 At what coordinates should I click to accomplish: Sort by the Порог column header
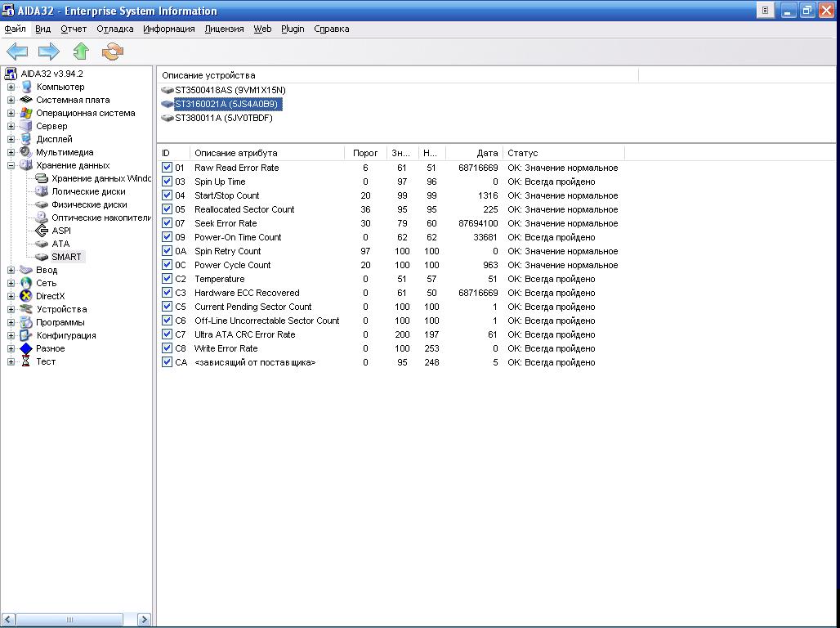pyautogui.click(x=365, y=153)
